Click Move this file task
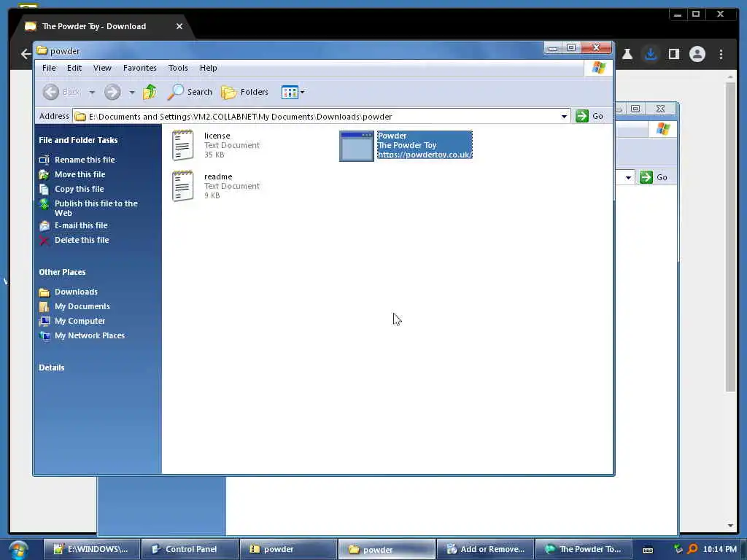747x560 pixels. point(80,174)
